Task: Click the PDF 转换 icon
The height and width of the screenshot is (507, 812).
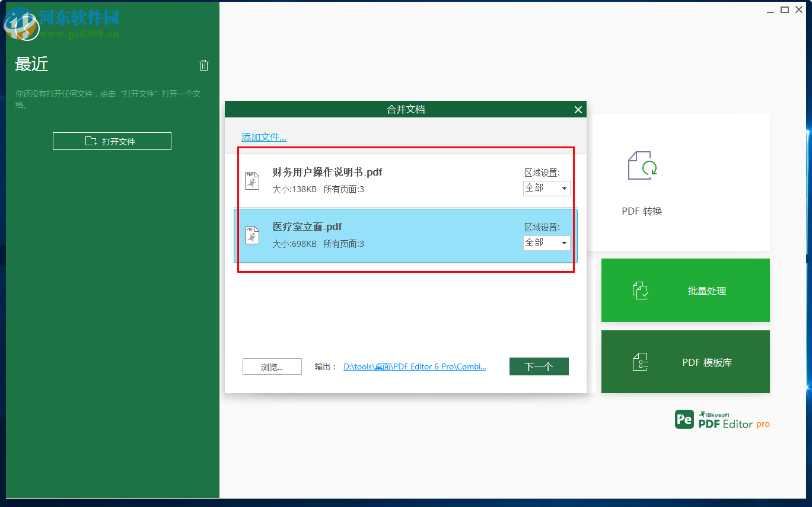Action: click(642, 165)
